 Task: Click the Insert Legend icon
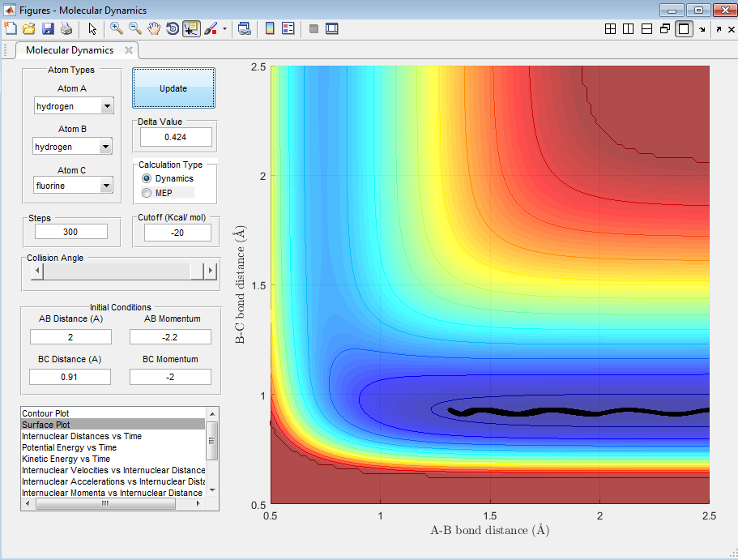(x=288, y=28)
